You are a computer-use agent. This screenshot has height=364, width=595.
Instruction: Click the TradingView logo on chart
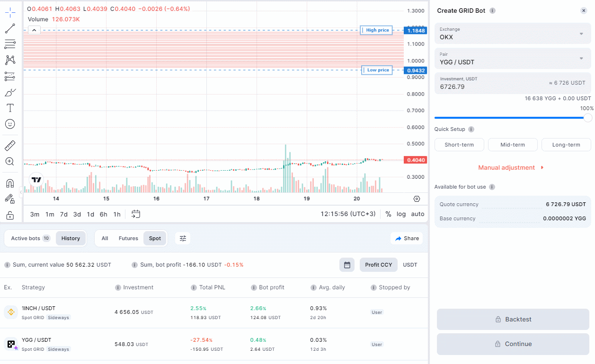point(36,180)
